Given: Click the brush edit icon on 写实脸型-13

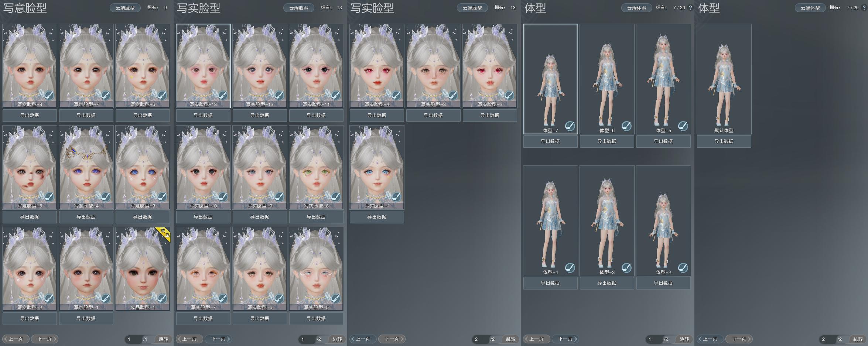Looking at the screenshot, I should (x=222, y=96).
